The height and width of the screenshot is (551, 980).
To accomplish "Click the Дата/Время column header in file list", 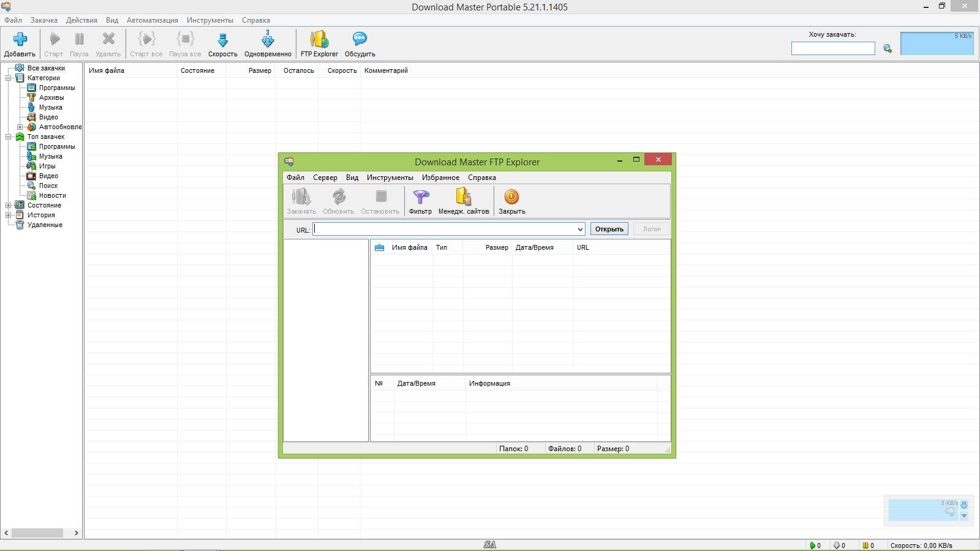I will pyautogui.click(x=543, y=247).
